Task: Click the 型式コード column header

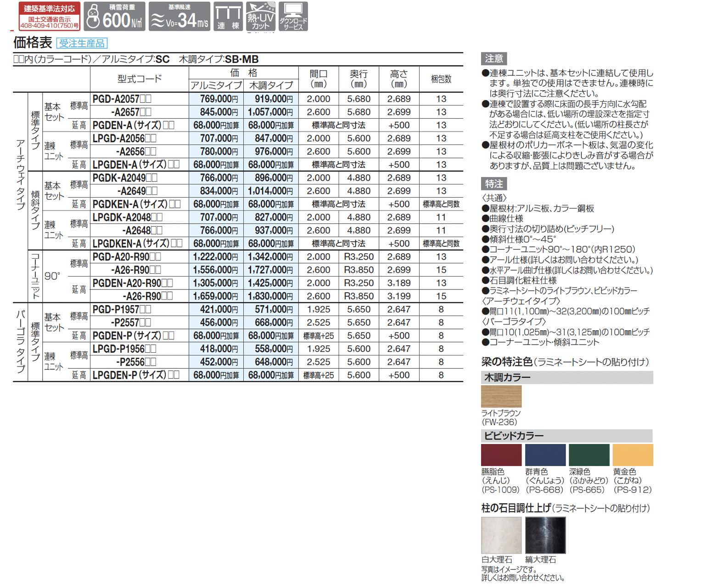Action: [140, 79]
